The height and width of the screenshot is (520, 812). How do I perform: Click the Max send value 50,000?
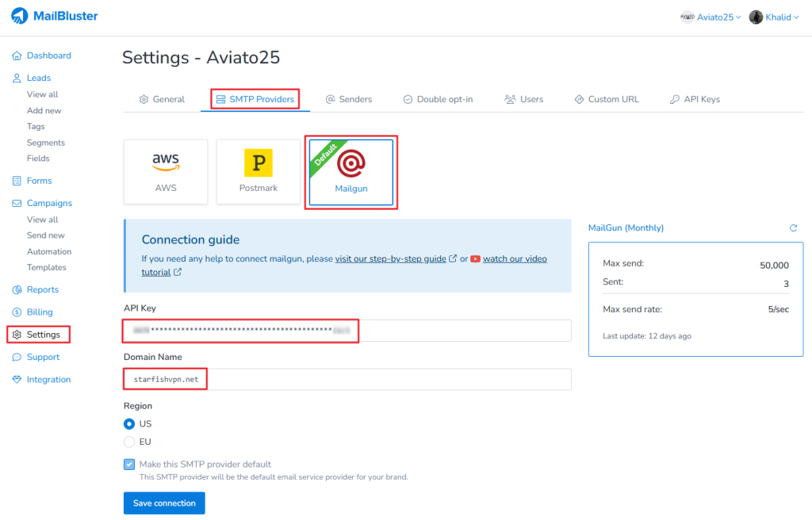coord(774,266)
